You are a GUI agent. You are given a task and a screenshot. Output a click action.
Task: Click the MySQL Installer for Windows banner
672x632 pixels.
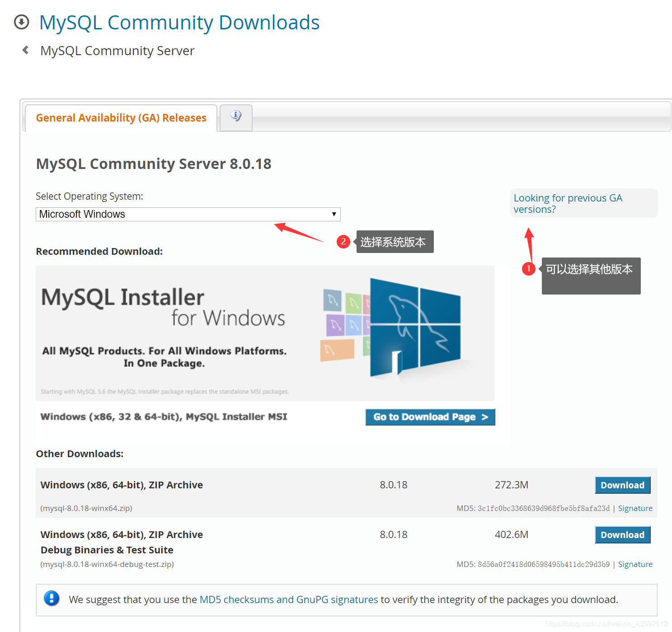coord(265,333)
